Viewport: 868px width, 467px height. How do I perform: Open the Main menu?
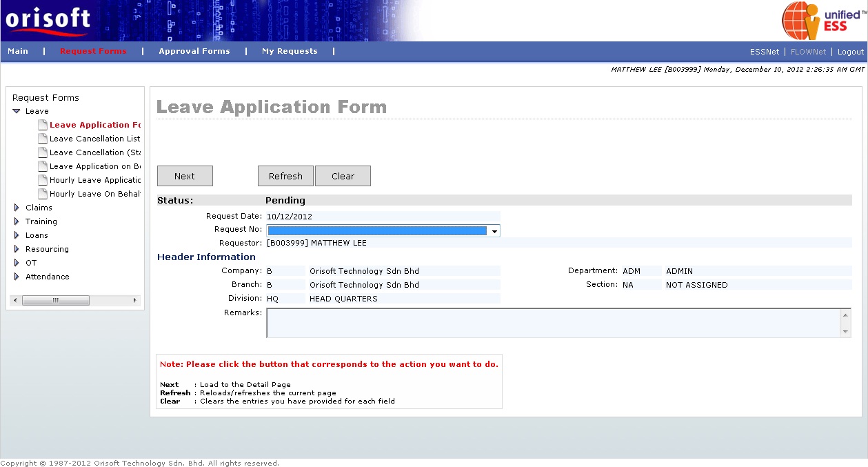click(18, 51)
